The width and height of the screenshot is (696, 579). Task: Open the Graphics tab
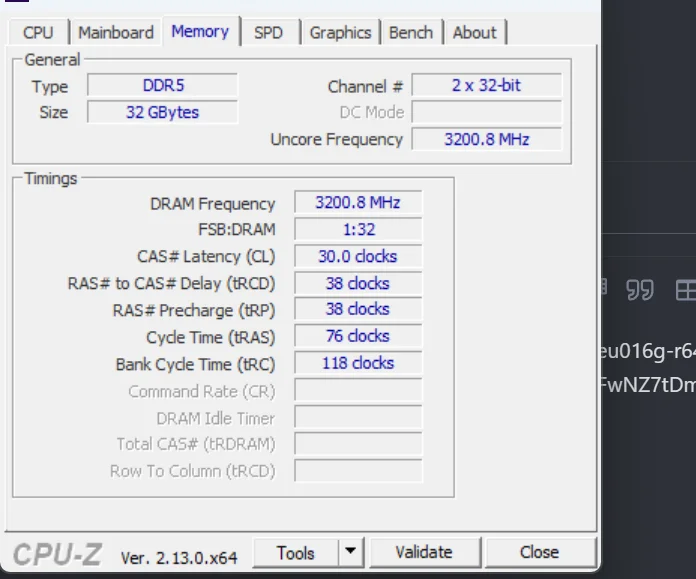(x=340, y=32)
